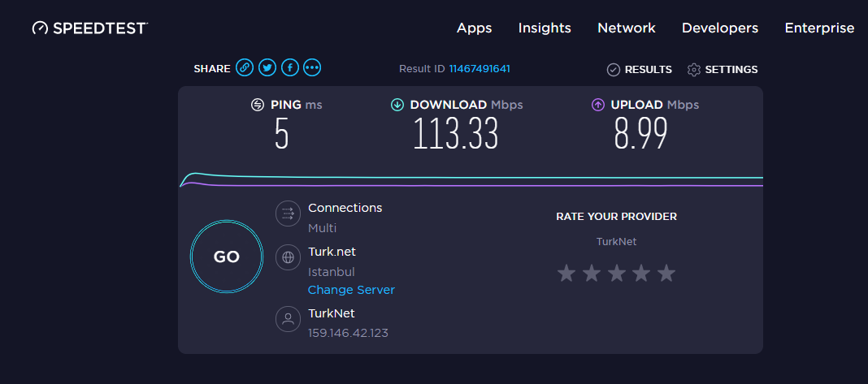This screenshot has height=384, width=868.
Task: Start a new test with GO
Action: (x=227, y=257)
